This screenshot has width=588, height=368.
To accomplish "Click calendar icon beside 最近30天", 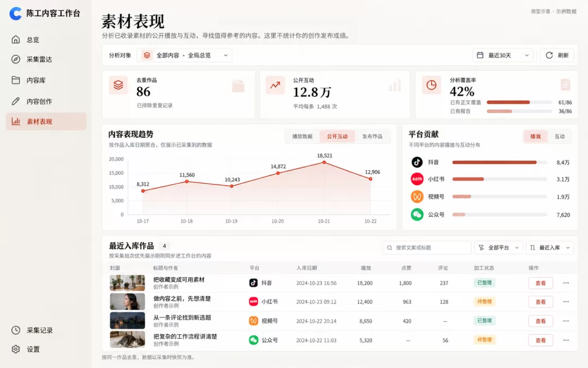I will [480, 55].
